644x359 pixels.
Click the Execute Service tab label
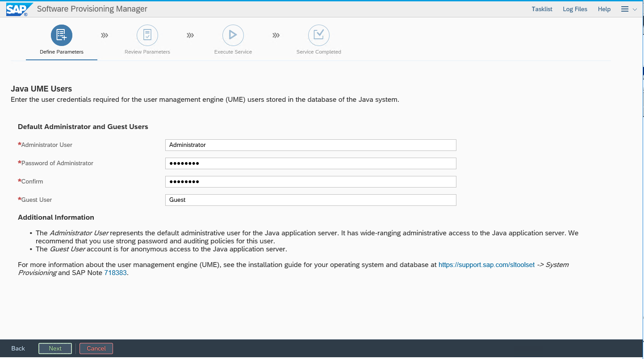pyautogui.click(x=233, y=52)
